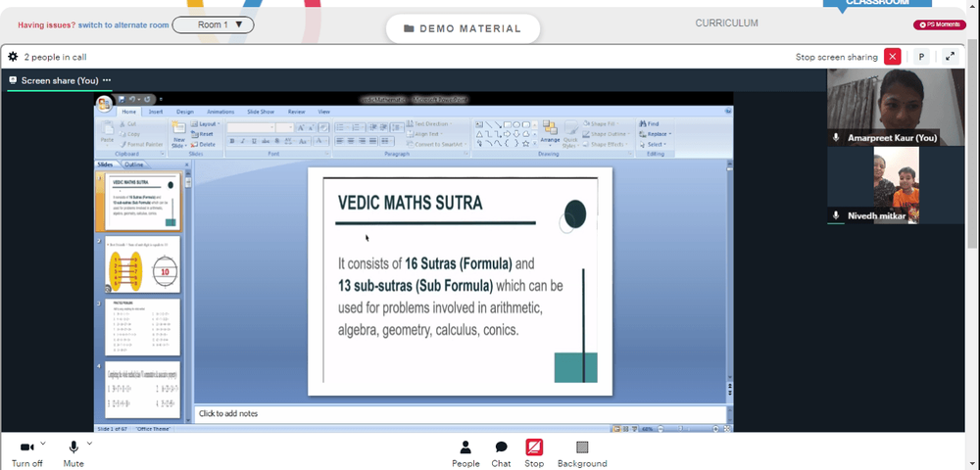Open the CURRICULUM tab
The height and width of the screenshot is (470, 980).
(726, 23)
